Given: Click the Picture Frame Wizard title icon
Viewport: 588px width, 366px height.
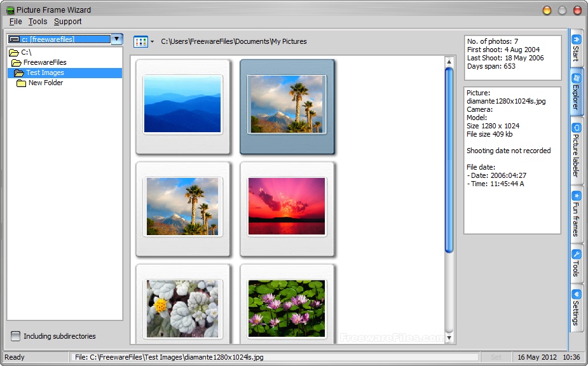Looking at the screenshot, I should coord(10,10).
